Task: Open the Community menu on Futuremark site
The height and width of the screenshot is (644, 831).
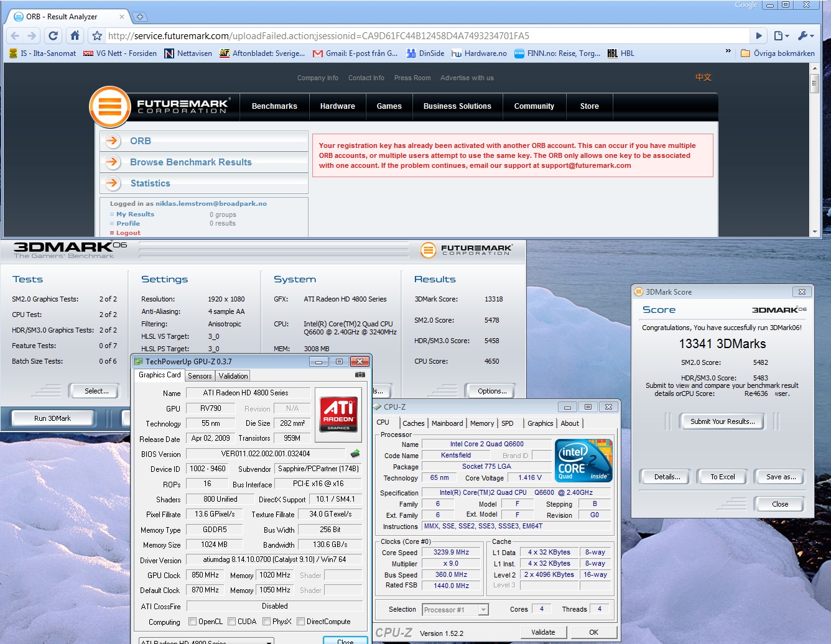Action: (x=534, y=106)
